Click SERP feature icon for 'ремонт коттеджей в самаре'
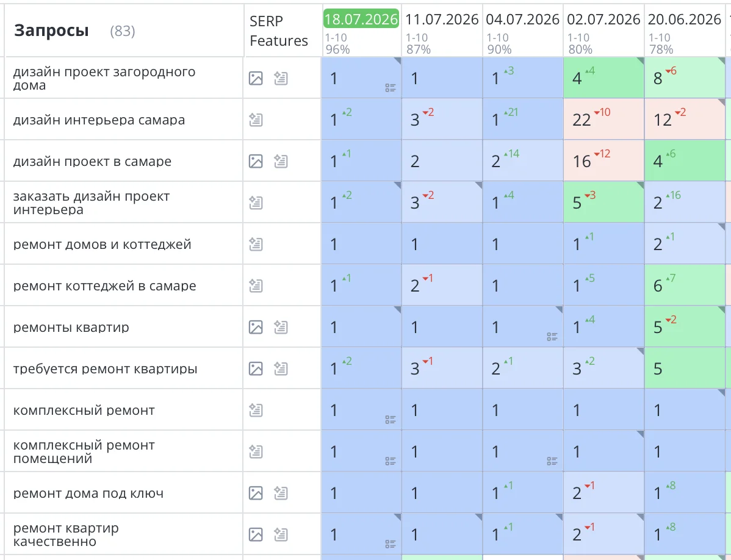The height and width of the screenshot is (560, 731). click(256, 285)
